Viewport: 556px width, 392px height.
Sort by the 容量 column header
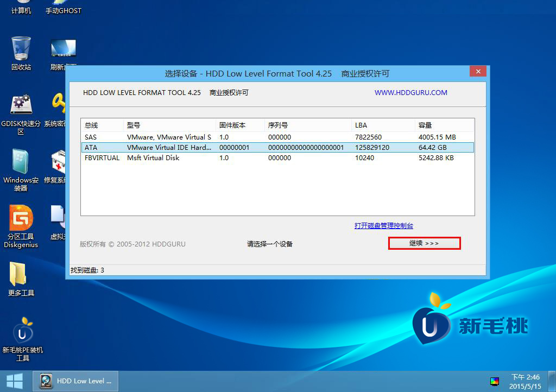pyautogui.click(x=445, y=125)
